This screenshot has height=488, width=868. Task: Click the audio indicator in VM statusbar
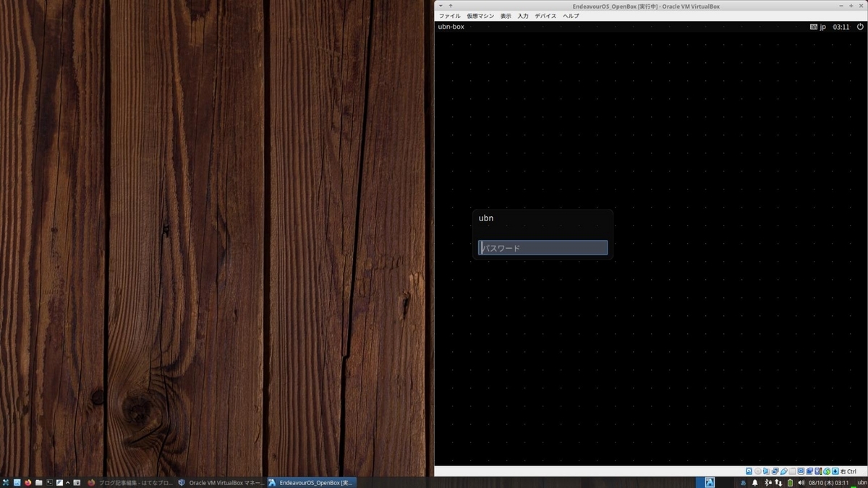tap(766, 471)
